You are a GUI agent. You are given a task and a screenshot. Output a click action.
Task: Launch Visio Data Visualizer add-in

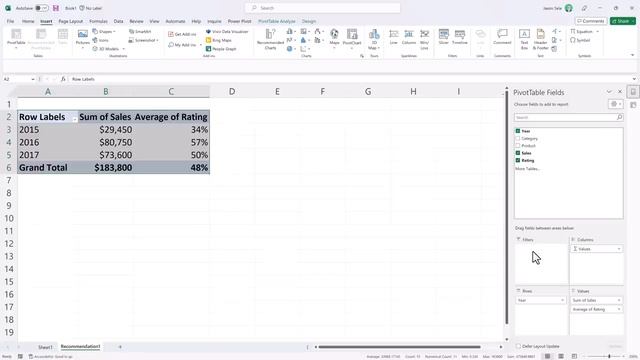tap(227, 31)
